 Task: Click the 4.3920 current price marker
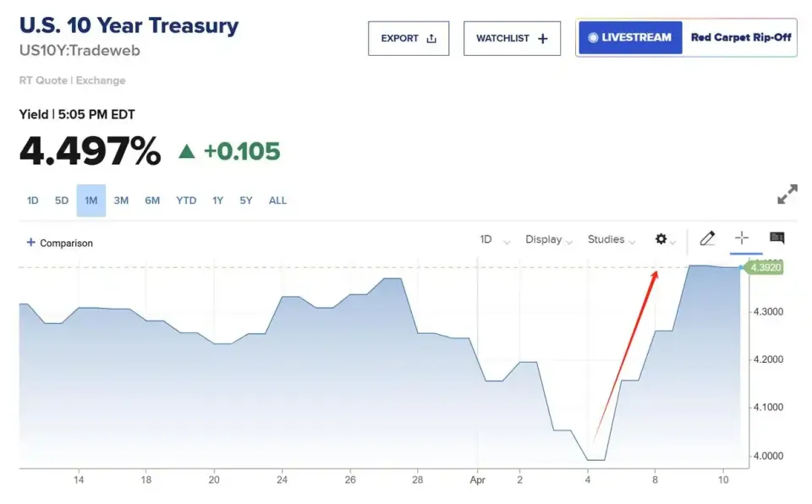tap(765, 268)
